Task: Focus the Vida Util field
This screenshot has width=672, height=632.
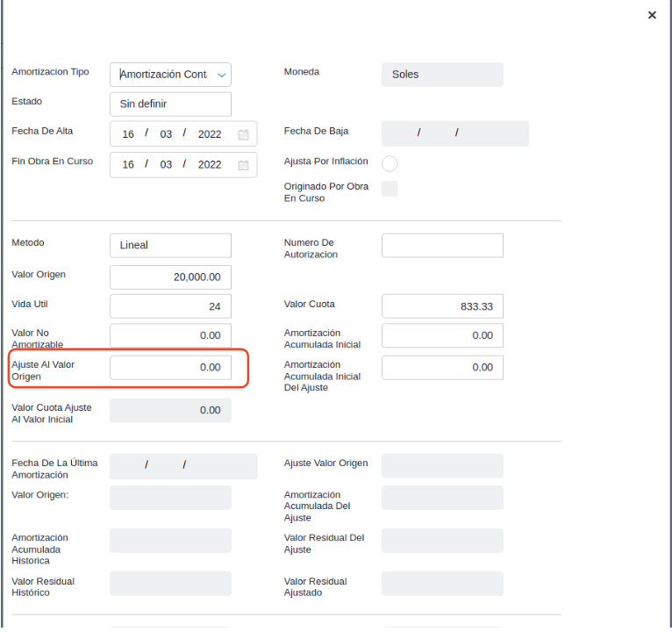Action: (170, 307)
